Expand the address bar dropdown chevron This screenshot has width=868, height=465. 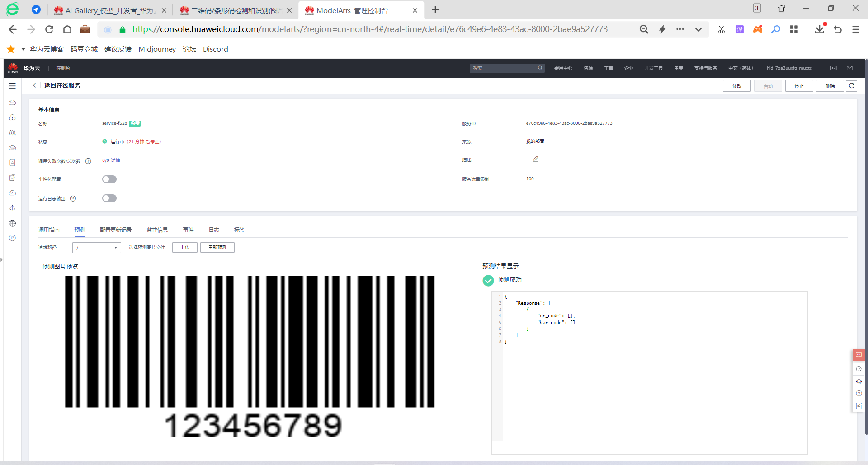click(x=698, y=29)
